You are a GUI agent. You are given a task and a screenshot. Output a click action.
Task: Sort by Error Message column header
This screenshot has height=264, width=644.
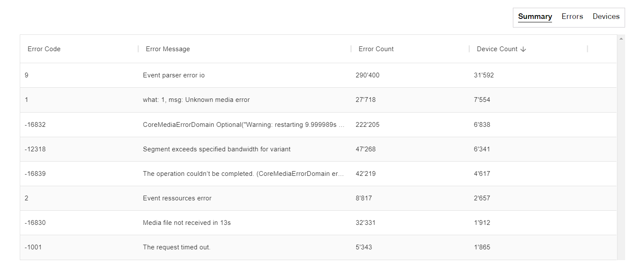point(168,49)
